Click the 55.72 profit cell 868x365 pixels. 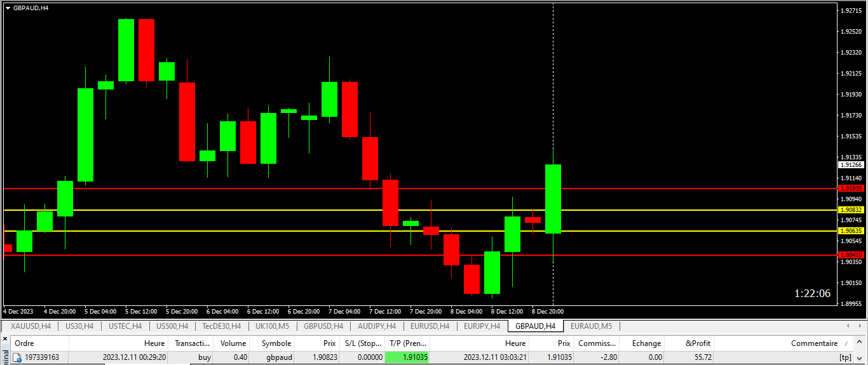[702, 357]
